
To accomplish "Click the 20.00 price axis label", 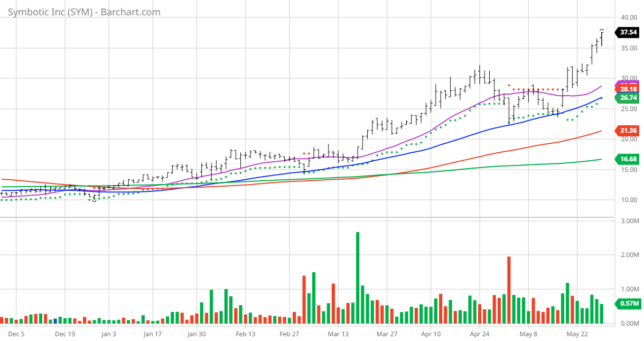I will pos(628,140).
